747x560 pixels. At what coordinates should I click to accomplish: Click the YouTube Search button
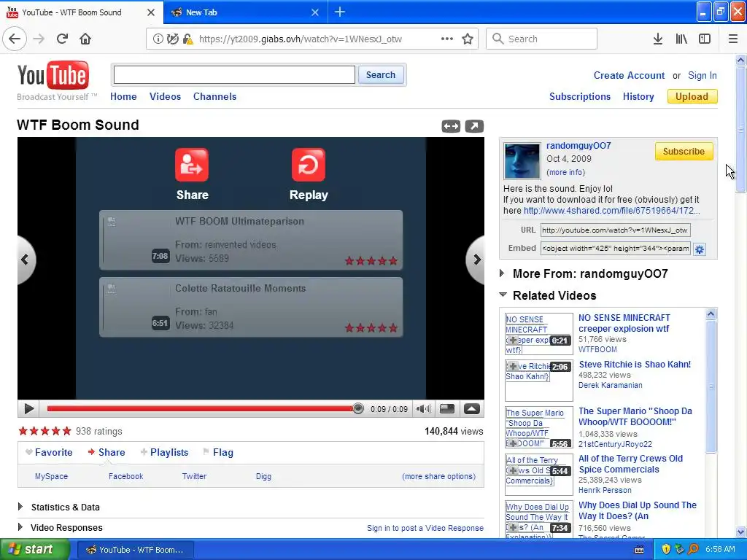[381, 75]
